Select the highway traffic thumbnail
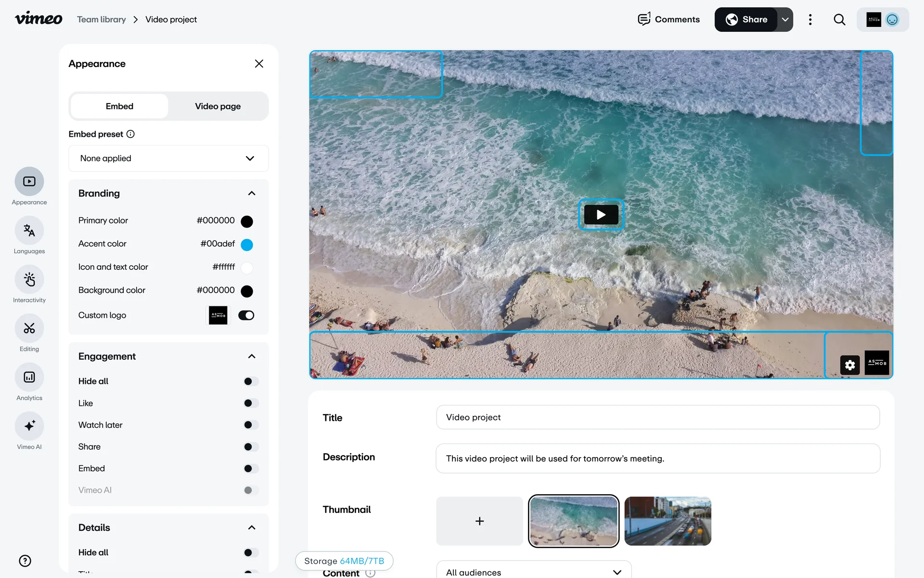Screen dimensions: 924x578 pyautogui.click(x=667, y=521)
